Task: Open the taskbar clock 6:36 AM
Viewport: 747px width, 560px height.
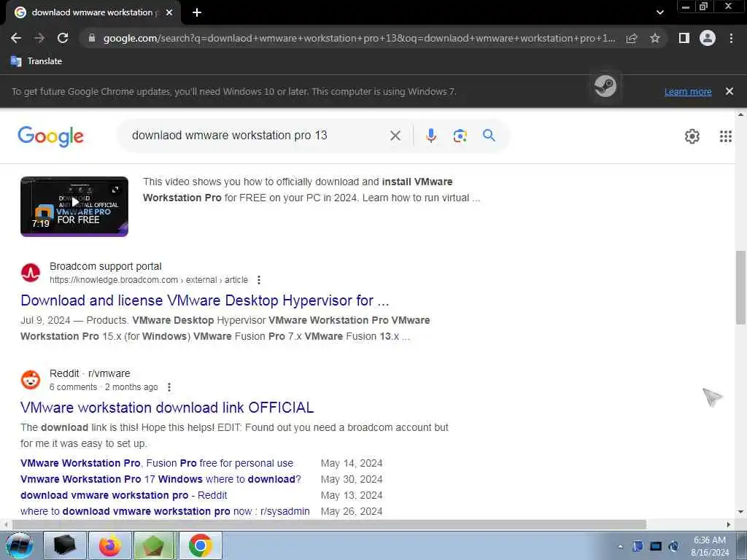Action: click(x=710, y=546)
